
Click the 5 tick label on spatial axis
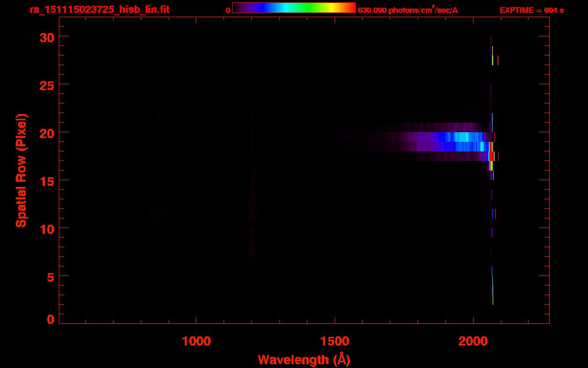(x=50, y=276)
